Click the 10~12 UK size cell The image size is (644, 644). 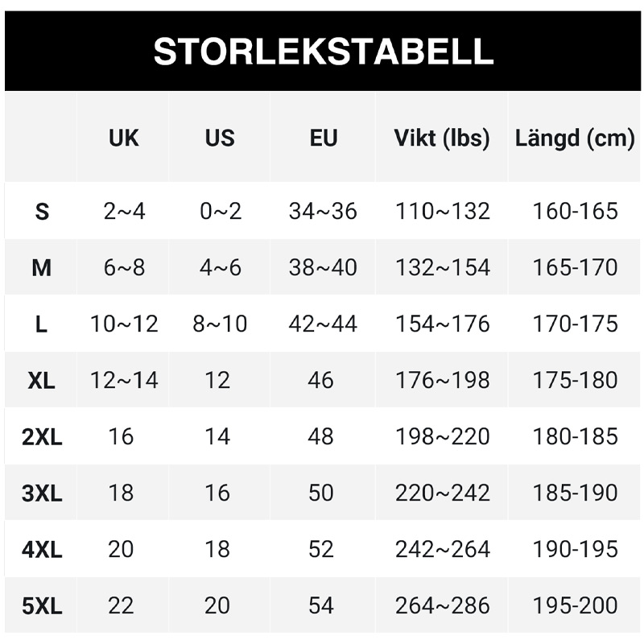tap(124, 324)
